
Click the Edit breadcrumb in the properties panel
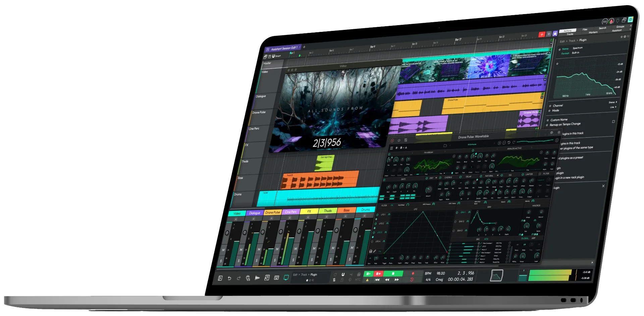(x=562, y=41)
